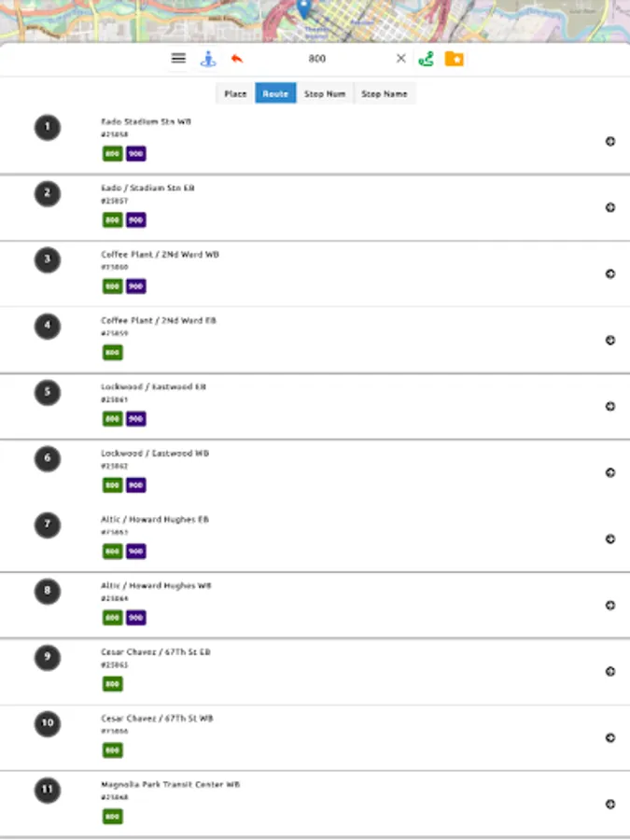This screenshot has height=840, width=630.
Task: Select the green 800 route badge under Coffee Plant WB
Action: pyautogui.click(x=112, y=286)
